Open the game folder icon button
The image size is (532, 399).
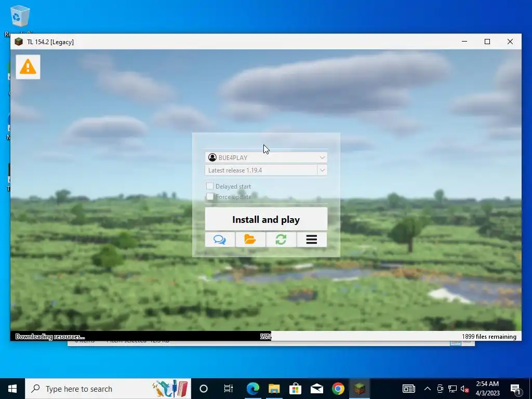click(250, 240)
